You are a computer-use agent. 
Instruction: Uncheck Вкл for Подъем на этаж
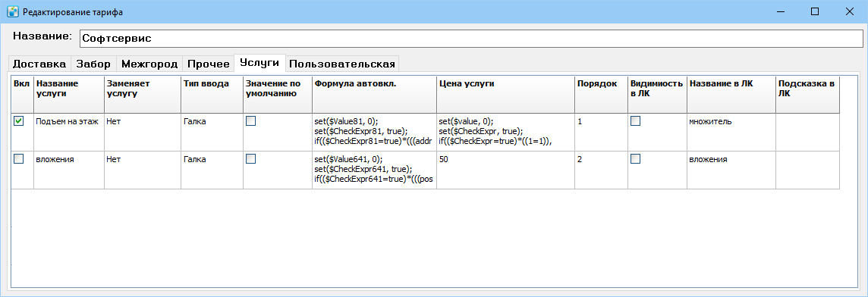19,121
